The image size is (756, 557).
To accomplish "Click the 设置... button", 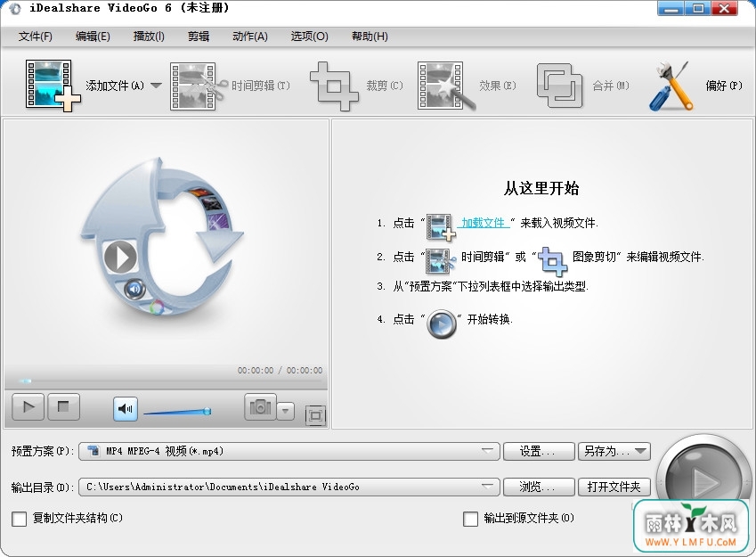I will (539, 451).
